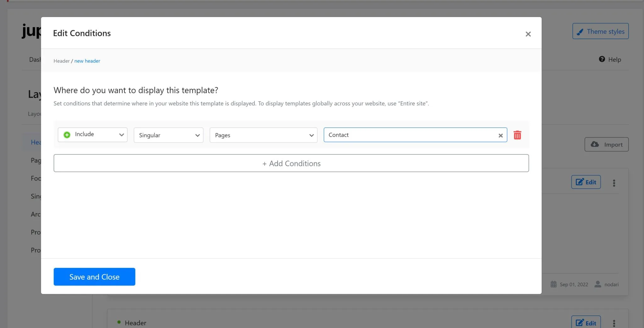Open the Pages dropdown
This screenshot has width=644, height=328.
tap(264, 135)
